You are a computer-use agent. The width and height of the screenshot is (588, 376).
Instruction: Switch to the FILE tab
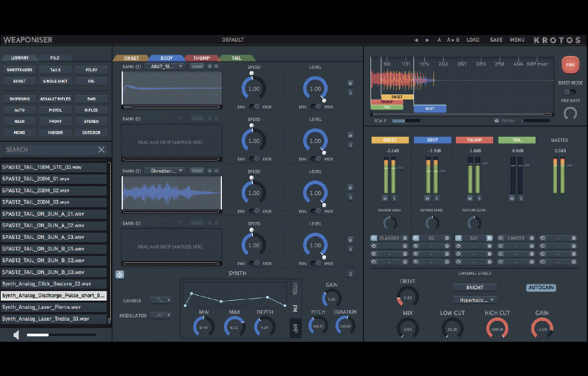tap(54, 58)
